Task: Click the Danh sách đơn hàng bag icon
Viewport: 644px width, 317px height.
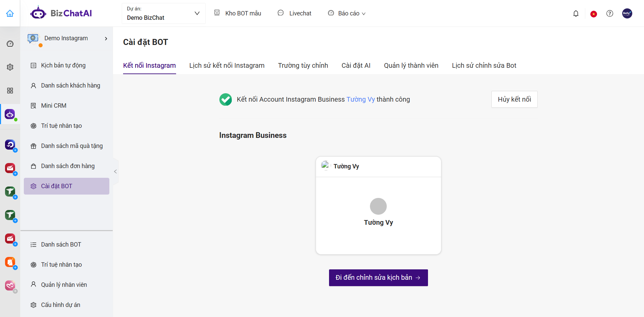Action: click(34, 166)
